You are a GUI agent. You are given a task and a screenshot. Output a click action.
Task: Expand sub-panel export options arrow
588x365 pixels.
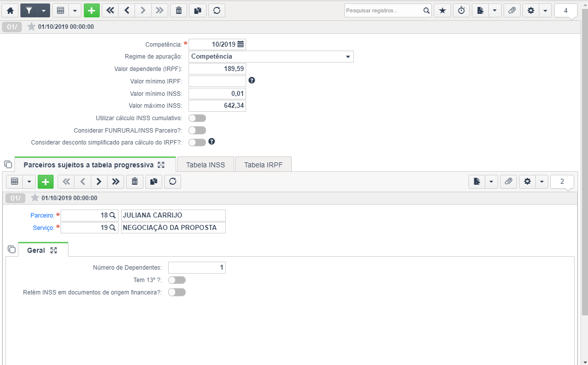click(x=491, y=182)
